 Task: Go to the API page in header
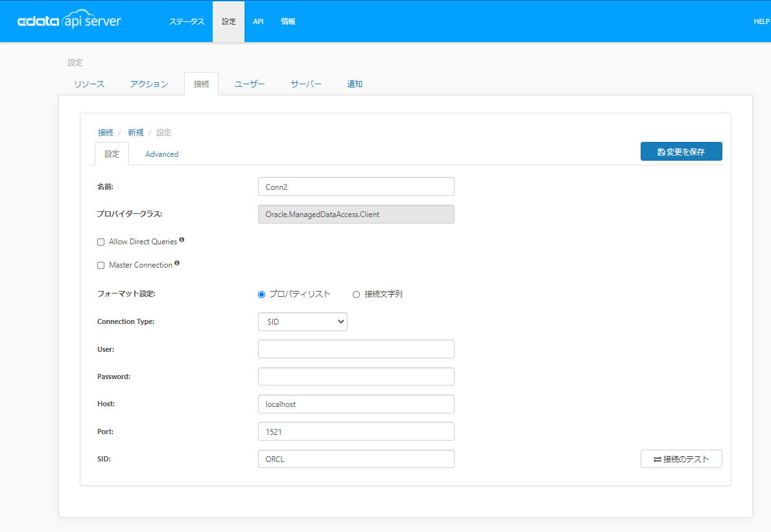[258, 21]
